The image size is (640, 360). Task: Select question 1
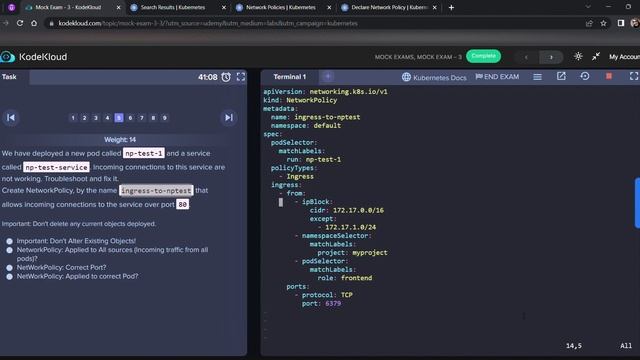pos(73,118)
